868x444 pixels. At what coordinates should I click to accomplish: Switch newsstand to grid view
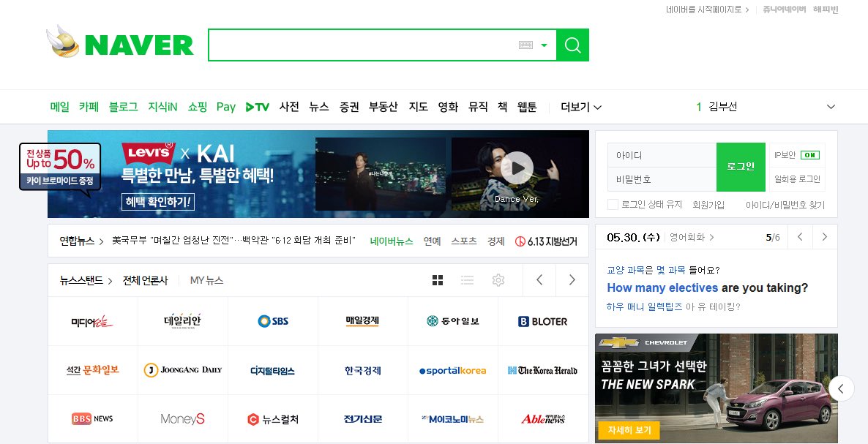tap(438, 280)
